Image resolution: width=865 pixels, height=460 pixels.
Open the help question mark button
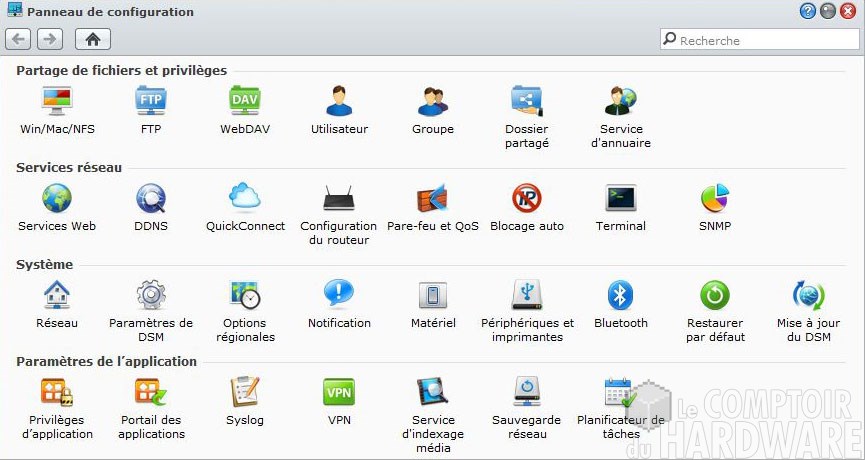point(808,11)
